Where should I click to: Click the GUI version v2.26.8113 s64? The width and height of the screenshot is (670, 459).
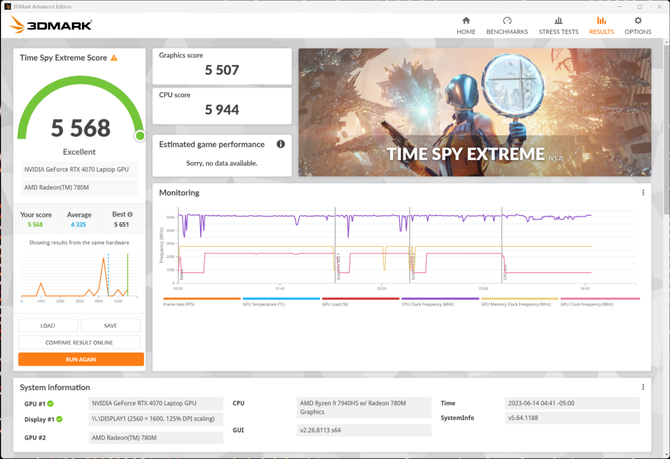coord(364,430)
